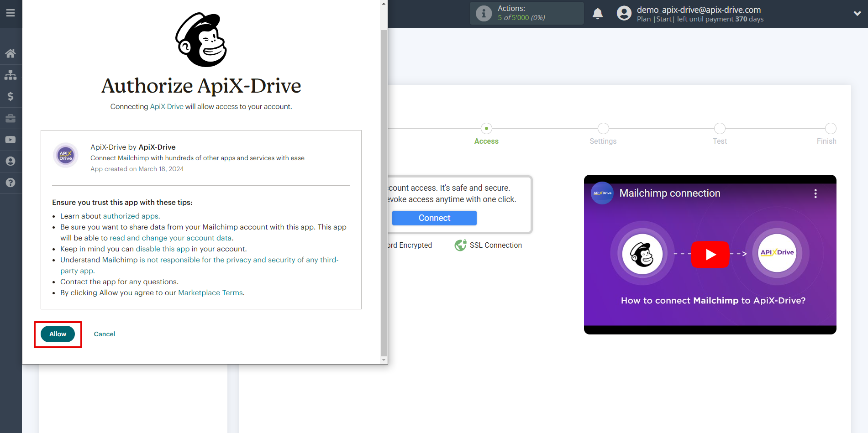
Task: Open notifications bell icon
Action: 598,13
